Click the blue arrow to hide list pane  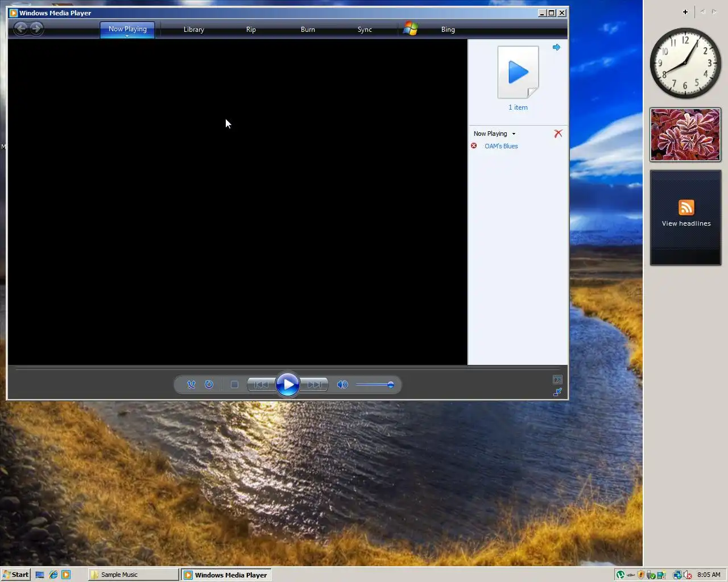pyautogui.click(x=556, y=47)
